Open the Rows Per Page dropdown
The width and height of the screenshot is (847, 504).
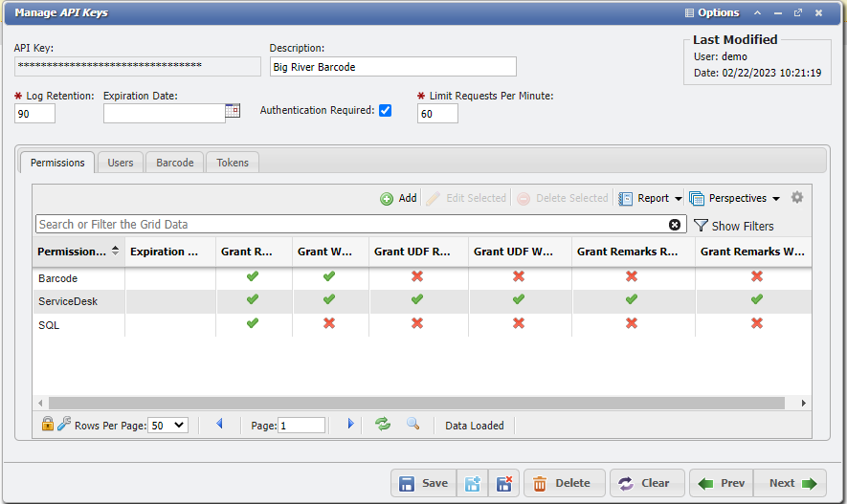pyautogui.click(x=169, y=426)
